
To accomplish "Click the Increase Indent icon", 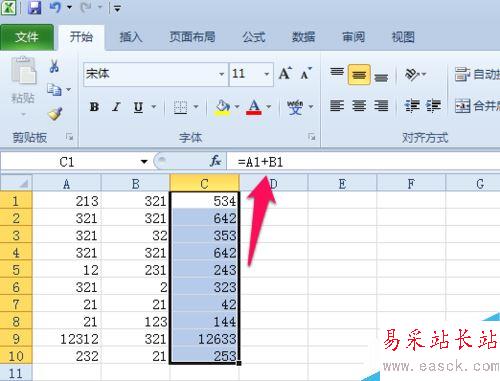I will 434,106.
